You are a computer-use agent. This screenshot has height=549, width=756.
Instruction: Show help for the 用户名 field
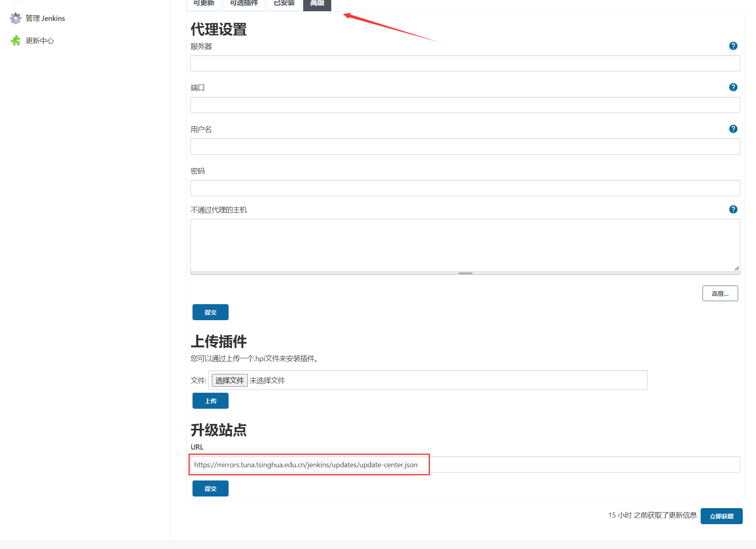pos(733,129)
